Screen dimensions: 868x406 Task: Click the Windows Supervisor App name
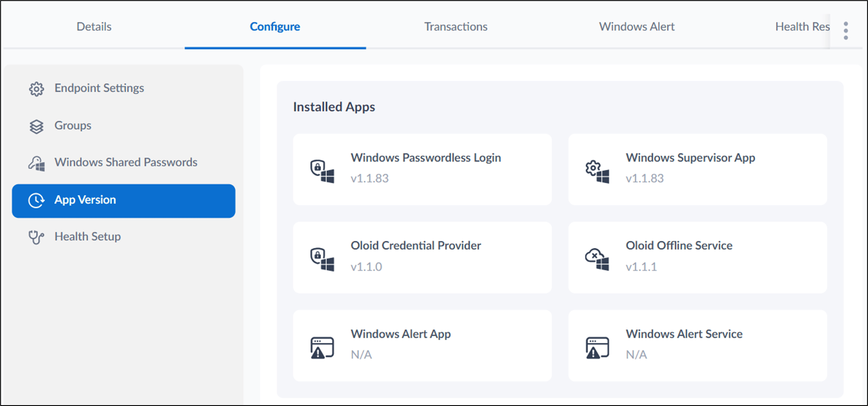click(690, 158)
